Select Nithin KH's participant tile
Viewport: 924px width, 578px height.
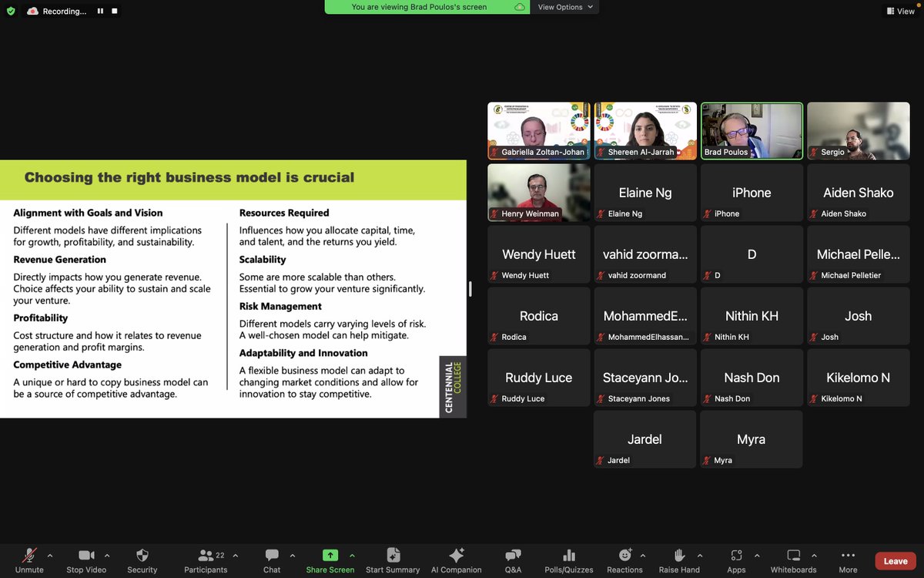[752, 316]
